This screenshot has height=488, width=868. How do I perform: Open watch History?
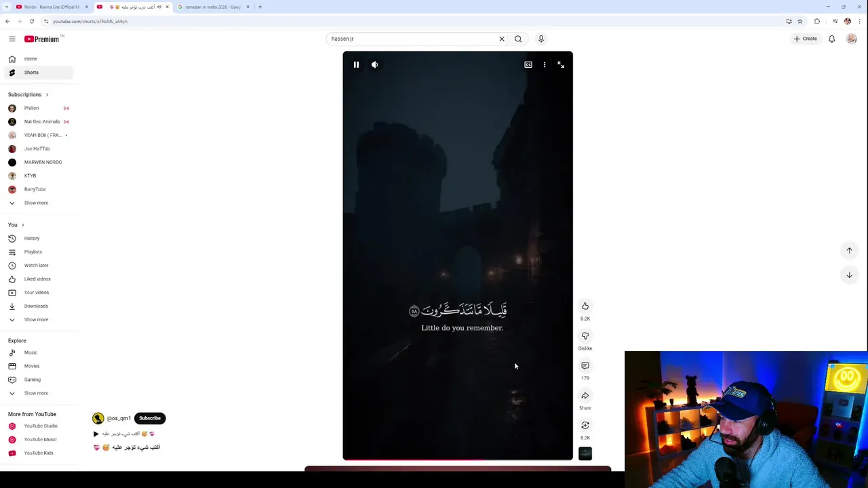pyautogui.click(x=37, y=239)
